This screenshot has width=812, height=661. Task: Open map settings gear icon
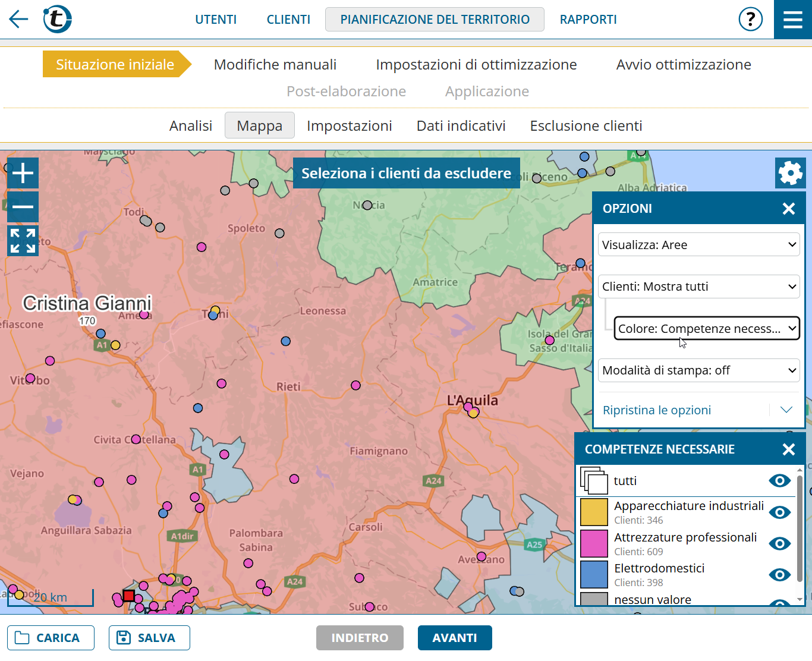(790, 173)
